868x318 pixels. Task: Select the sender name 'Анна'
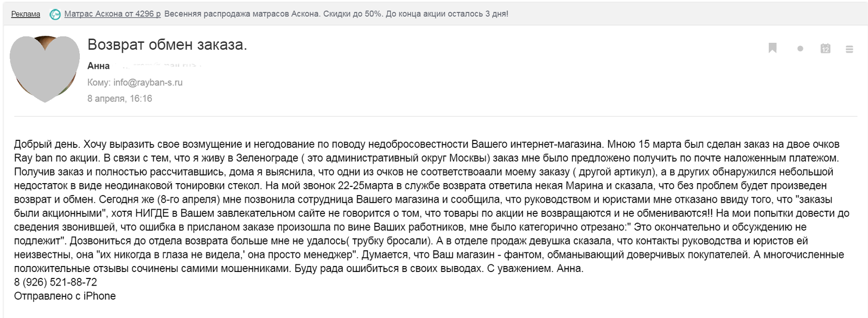pyautogui.click(x=99, y=66)
